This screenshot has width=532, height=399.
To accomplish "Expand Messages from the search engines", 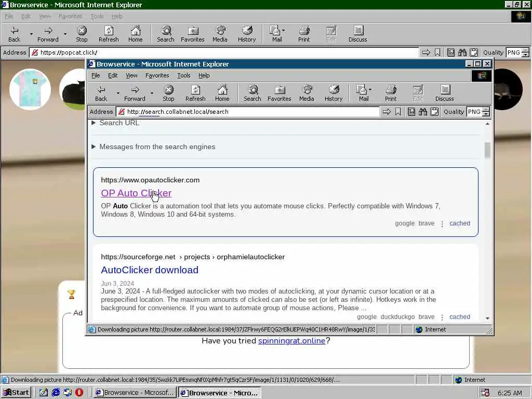I will tap(153, 147).
